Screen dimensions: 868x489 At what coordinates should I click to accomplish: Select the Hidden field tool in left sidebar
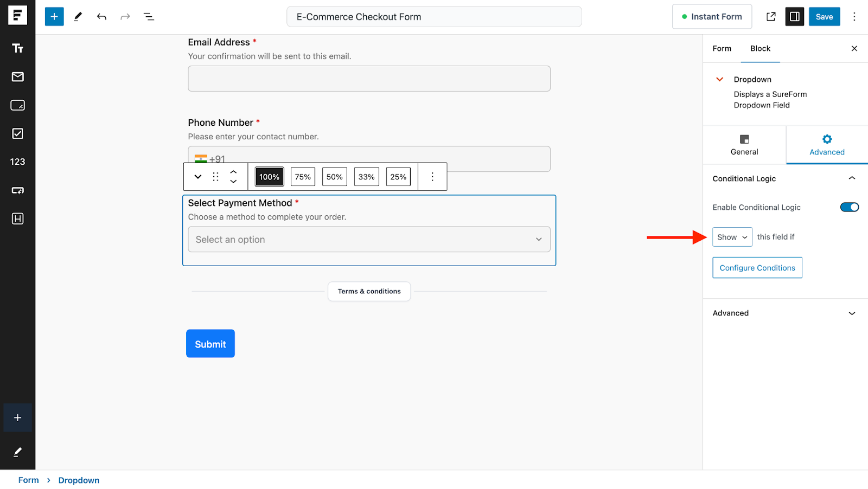click(x=18, y=219)
